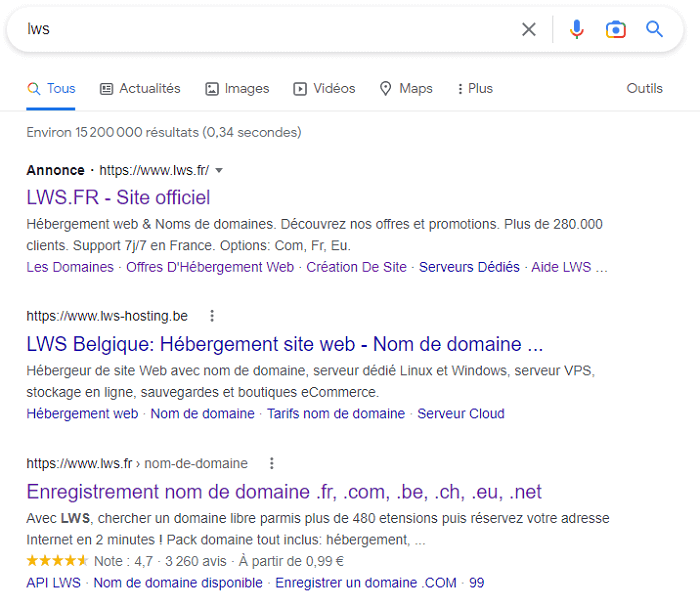Open the Aide LWS sitelink
The height and width of the screenshot is (606, 700).
click(x=561, y=267)
